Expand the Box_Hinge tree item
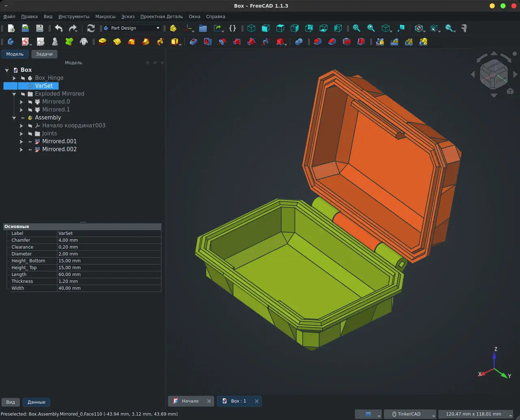Screen dimensions: 520x420 tap(14, 78)
